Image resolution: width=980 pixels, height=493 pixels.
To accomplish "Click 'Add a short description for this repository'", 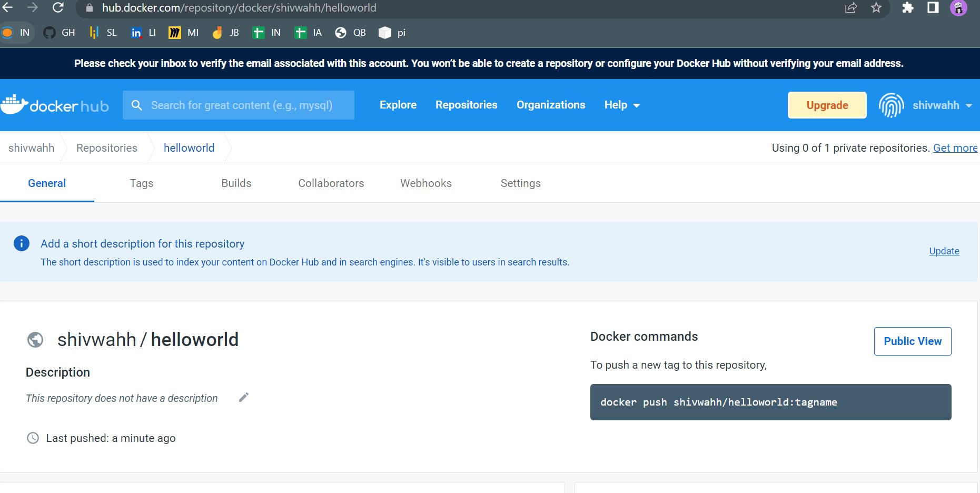I will pos(143,244).
